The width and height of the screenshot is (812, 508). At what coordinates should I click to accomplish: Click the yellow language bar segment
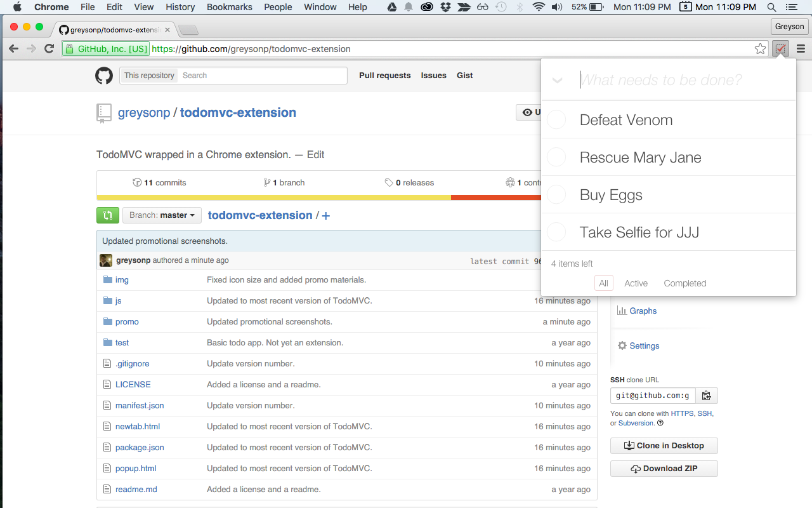click(274, 197)
